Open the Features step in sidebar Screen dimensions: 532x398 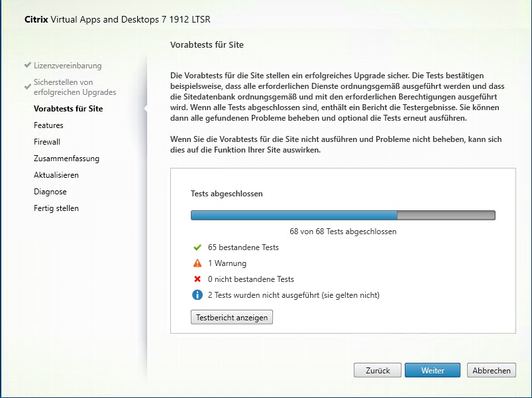coord(48,125)
